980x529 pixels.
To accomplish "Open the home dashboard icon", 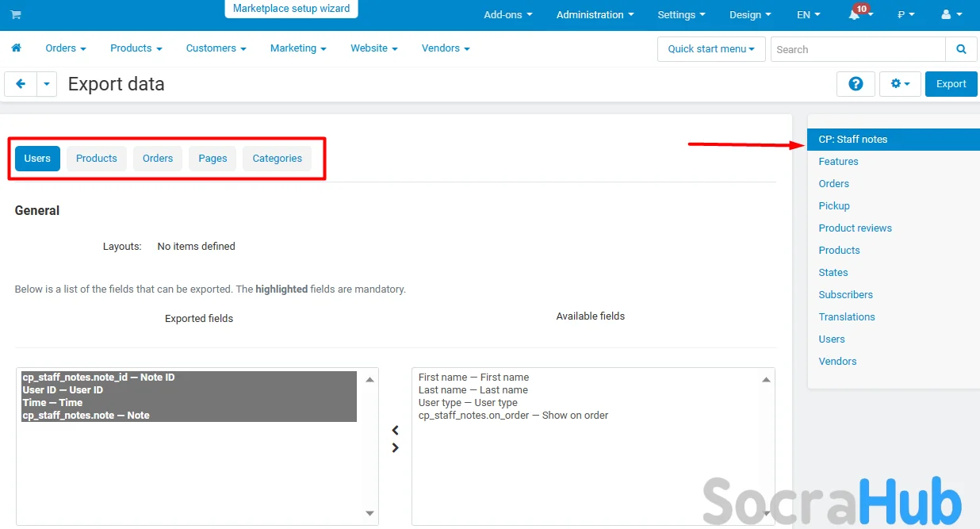I will click(x=16, y=48).
